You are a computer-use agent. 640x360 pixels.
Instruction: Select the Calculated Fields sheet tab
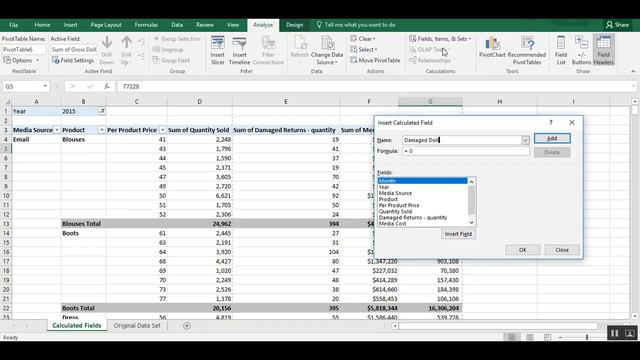(x=77, y=326)
